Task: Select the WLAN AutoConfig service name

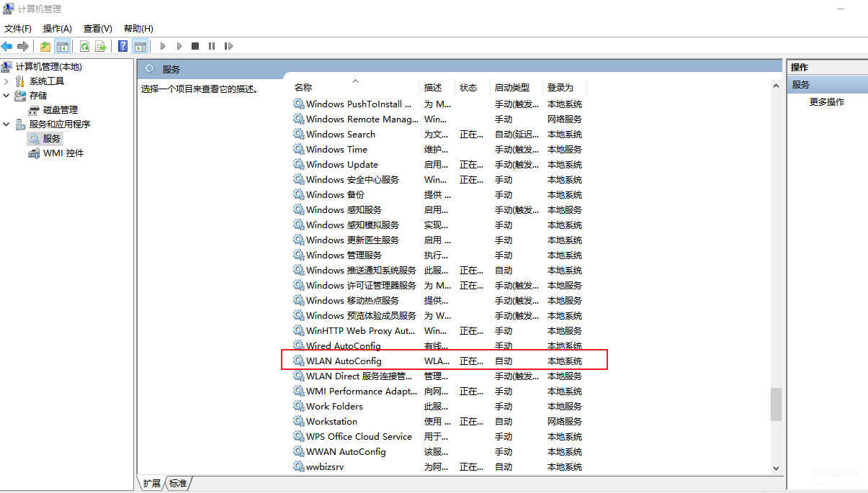Action: 344,361
